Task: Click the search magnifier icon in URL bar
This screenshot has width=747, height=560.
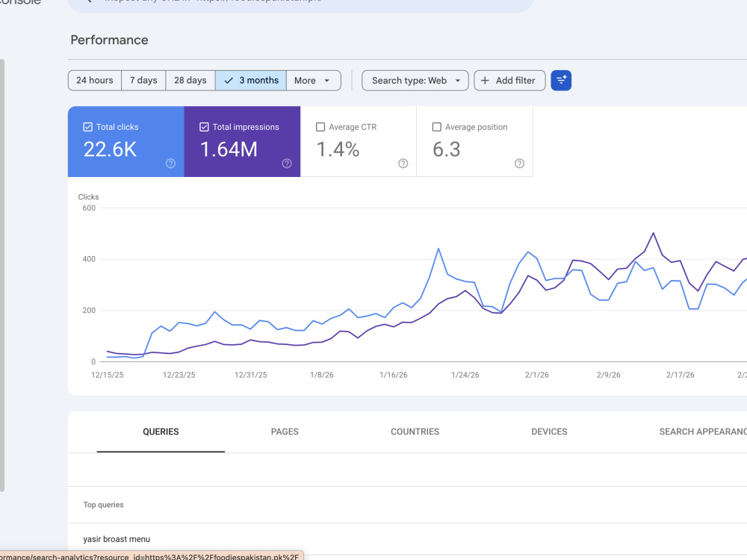Action: click(x=89, y=1)
